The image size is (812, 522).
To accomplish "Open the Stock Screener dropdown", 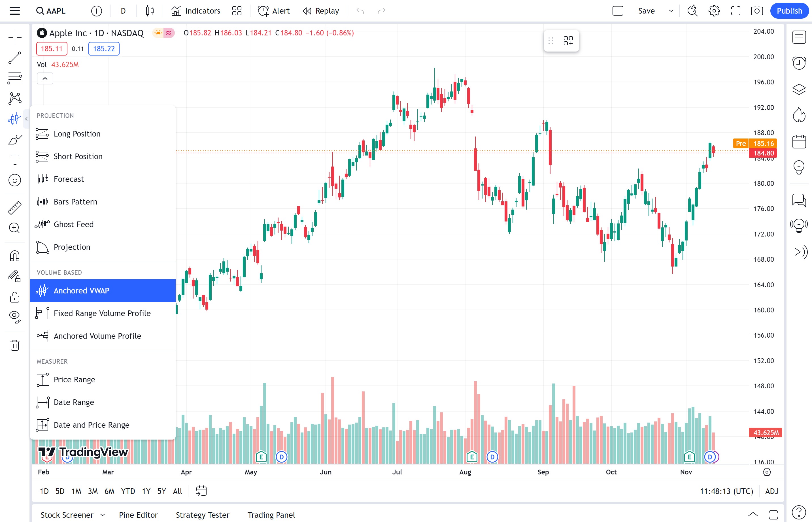I will 102,515.
